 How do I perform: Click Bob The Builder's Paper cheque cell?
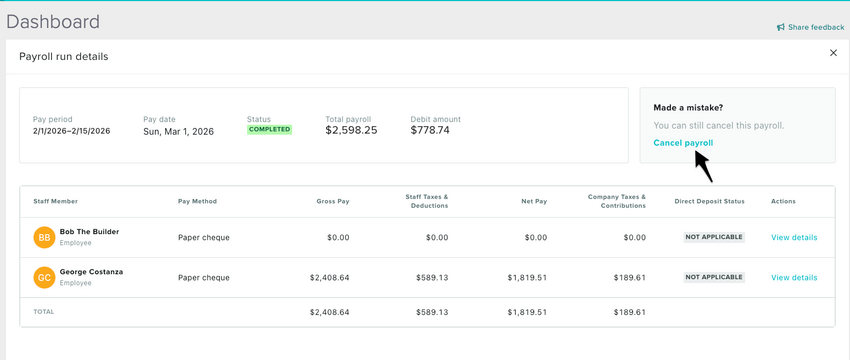[204, 237]
